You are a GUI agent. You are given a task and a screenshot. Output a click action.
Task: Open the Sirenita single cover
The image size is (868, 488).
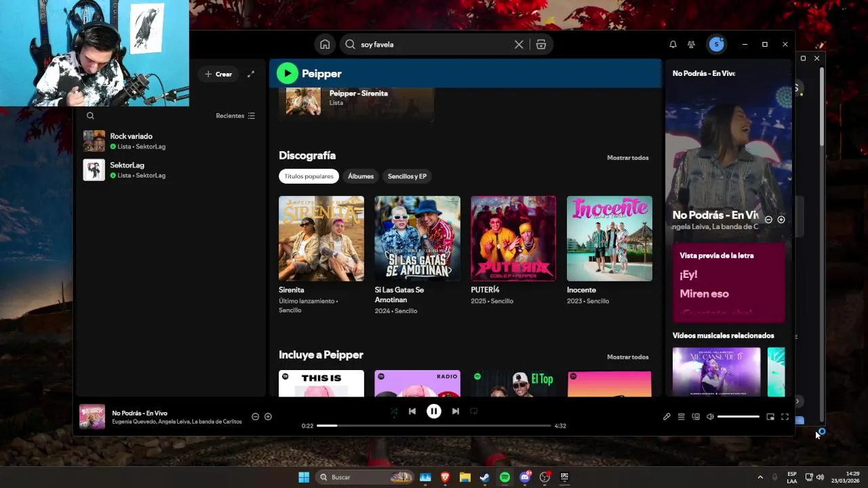tap(321, 239)
